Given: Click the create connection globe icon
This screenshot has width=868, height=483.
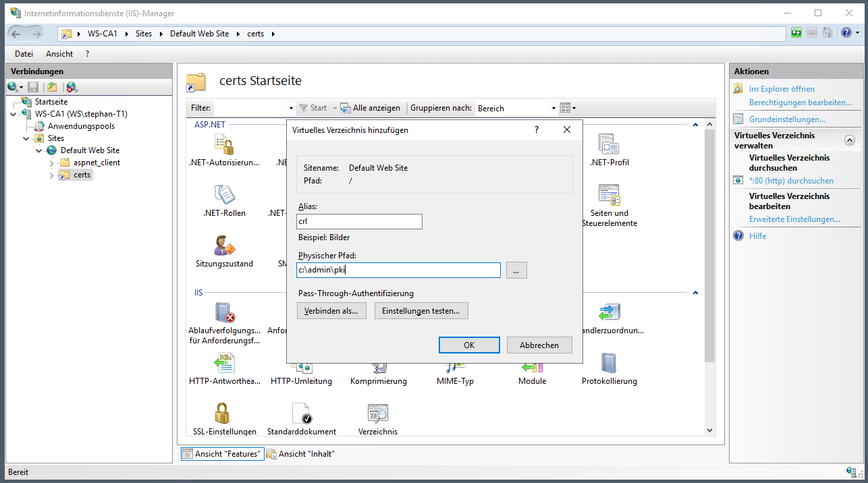Looking at the screenshot, I should (12, 87).
